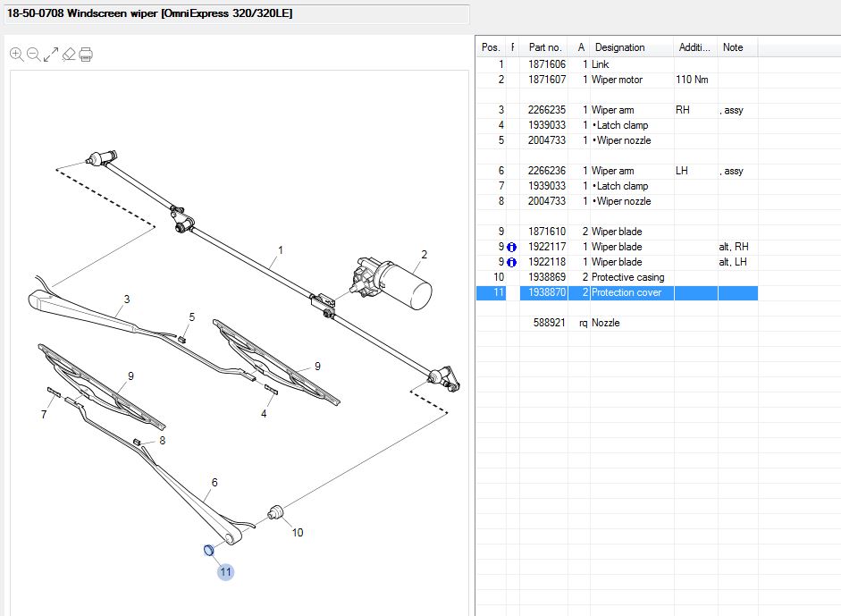Print the diagram using printer icon

pos(86,55)
